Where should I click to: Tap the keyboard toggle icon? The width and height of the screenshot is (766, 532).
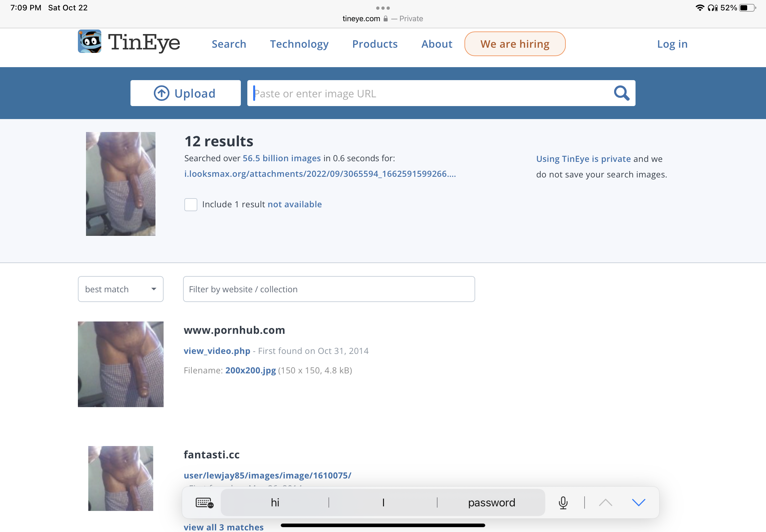pos(204,503)
